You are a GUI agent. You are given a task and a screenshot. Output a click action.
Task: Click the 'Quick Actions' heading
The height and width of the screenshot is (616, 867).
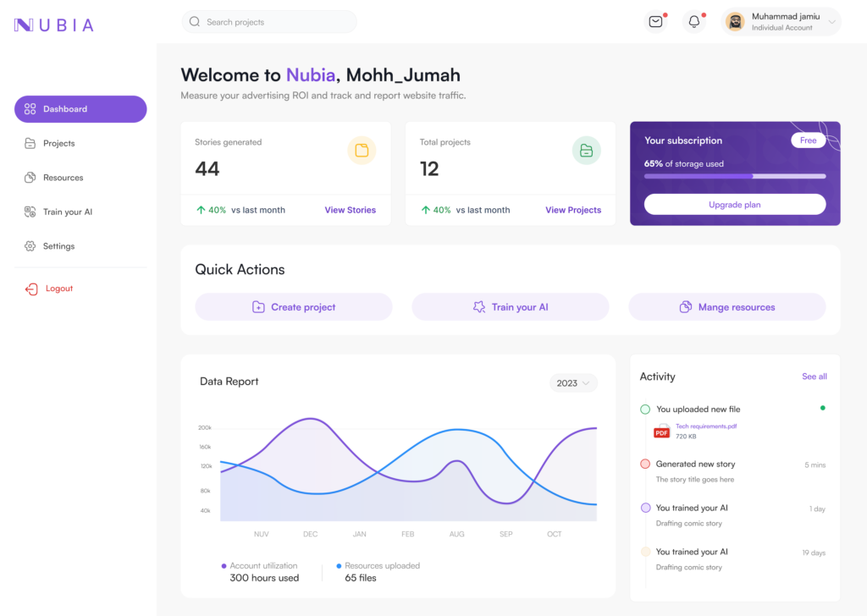[x=240, y=270]
